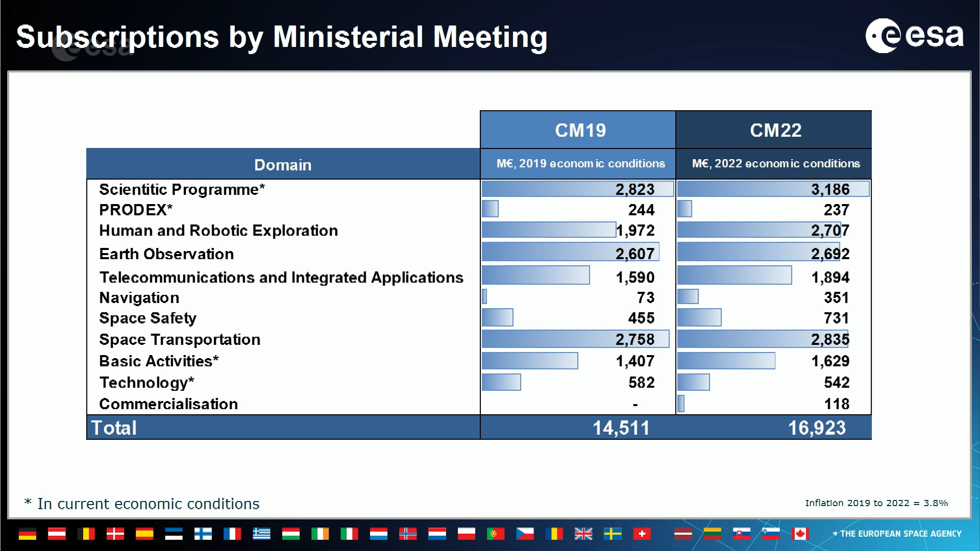Viewport: 980px width, 551px height.
Task: Click the Space Transportation row label
Action: pos(180,339)
